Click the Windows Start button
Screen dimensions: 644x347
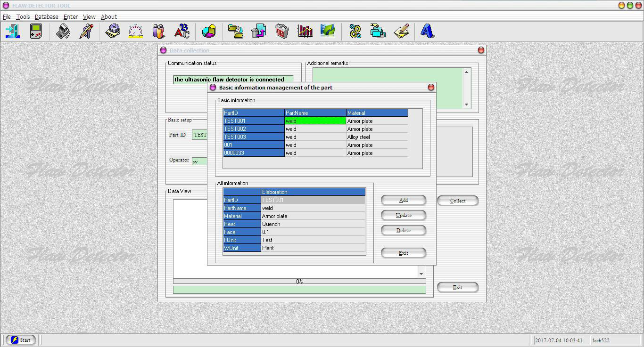point(21,340)
